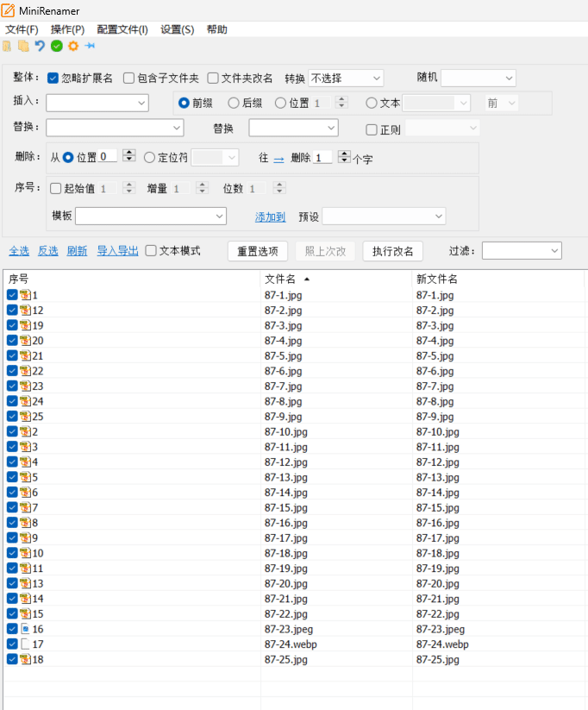Click the 重置选项 button
Image resolution: width=588 pixels, height=710 pixels.
click(258, 251)
